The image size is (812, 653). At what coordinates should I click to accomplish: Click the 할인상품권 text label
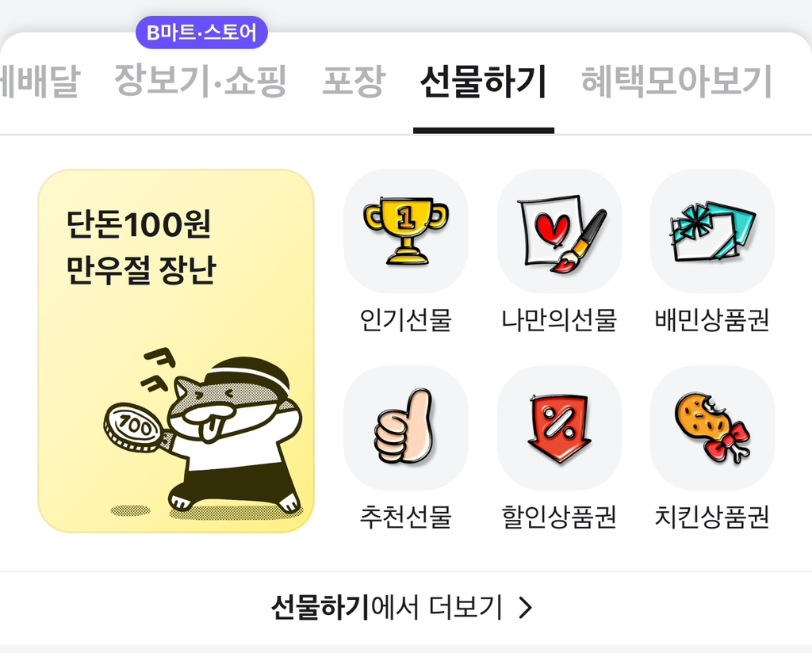tap(559, 517)
